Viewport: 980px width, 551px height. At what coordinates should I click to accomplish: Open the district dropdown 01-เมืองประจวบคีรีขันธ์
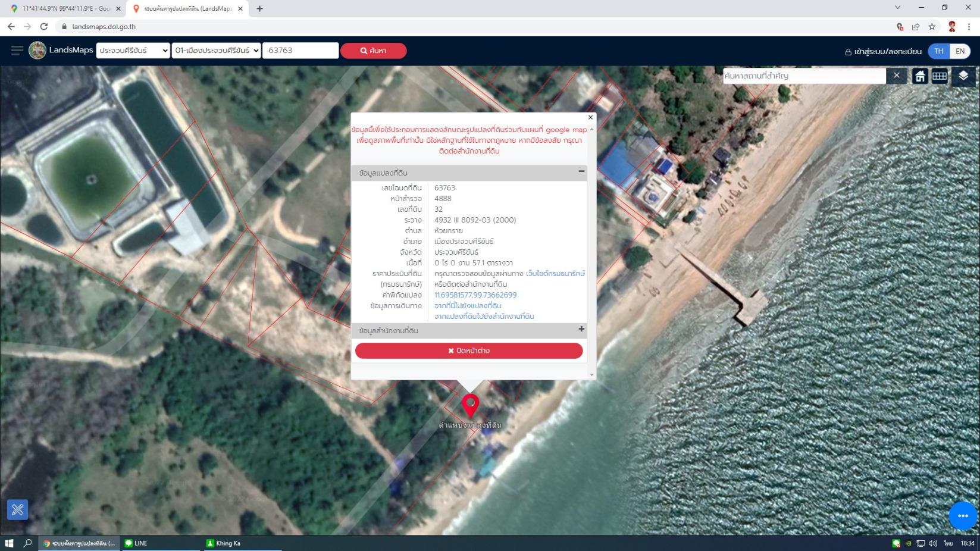(x=217, y=51)
